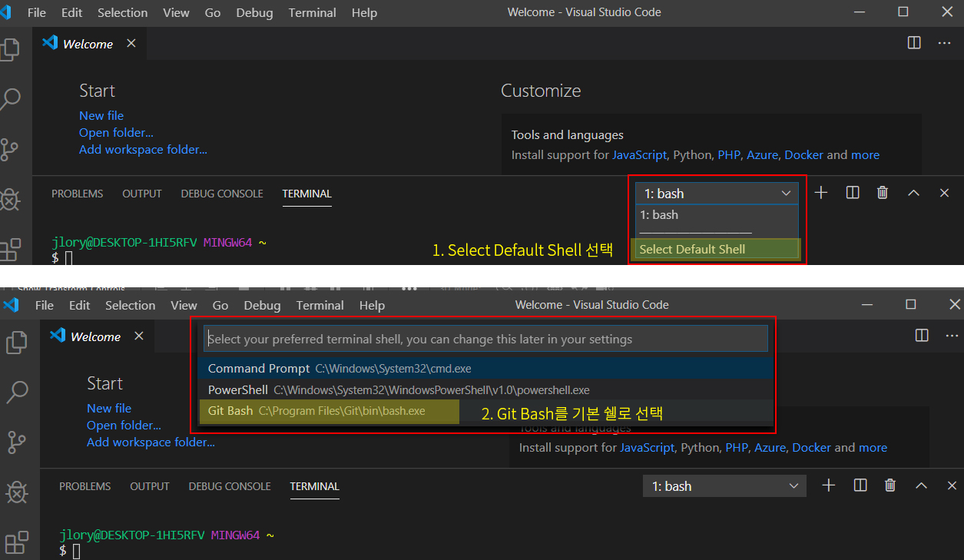Viewport: 964px width, 560px height.
Task: Open Selection menu in upper window
Action: pos(122,12)
